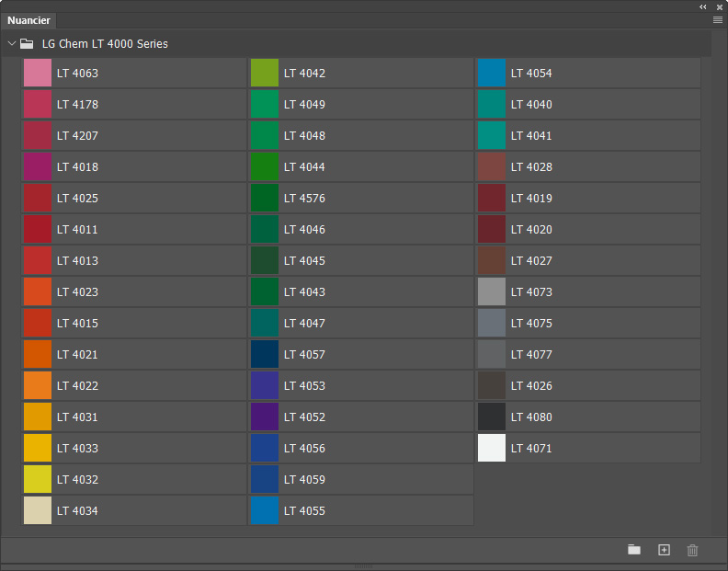The width and height of the screenshot is (728, 571).
Task: Select the navy LT 4057 swatch
Action: point(265,354)
